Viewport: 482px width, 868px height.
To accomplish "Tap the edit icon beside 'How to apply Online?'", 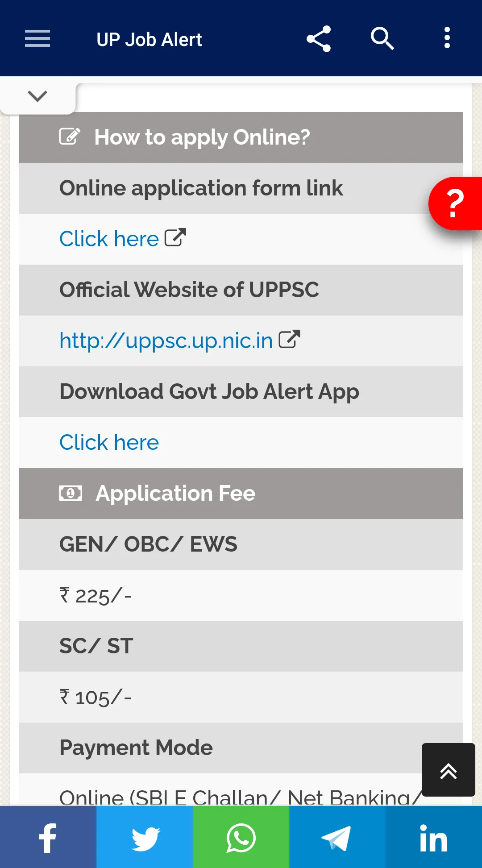I will (70, 136).
